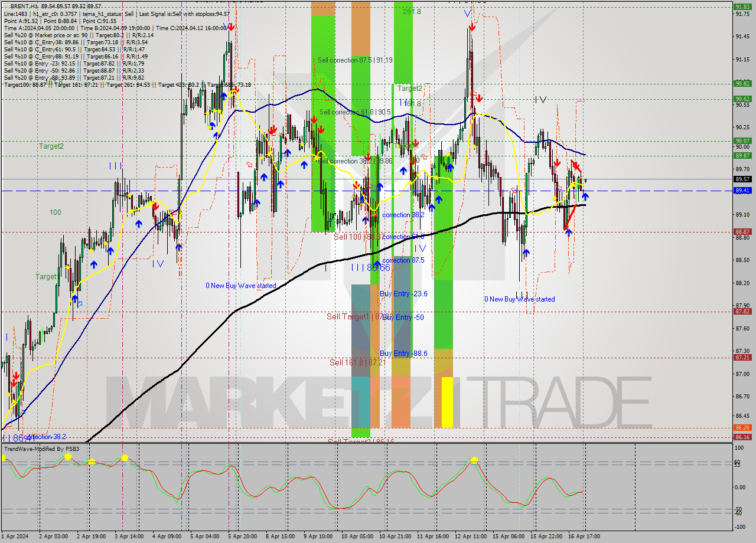
Task: Click the red 87.82 price tag
Action: (x=742, y=312)
